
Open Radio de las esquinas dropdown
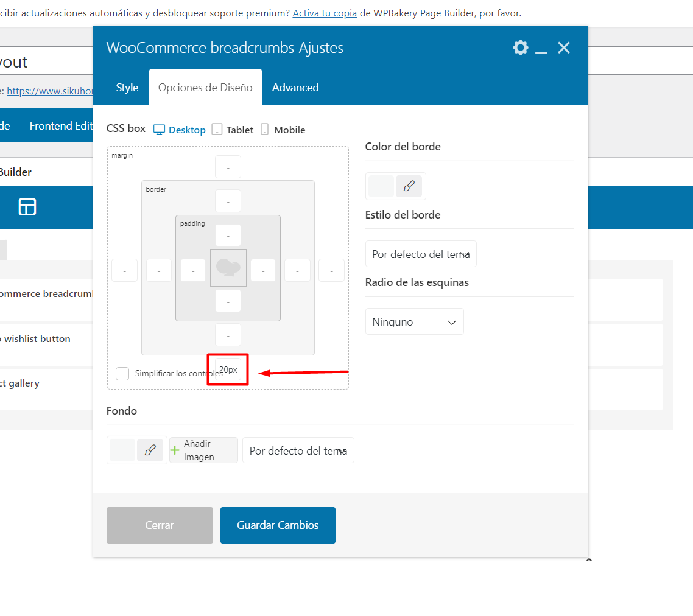click(415, 322)
